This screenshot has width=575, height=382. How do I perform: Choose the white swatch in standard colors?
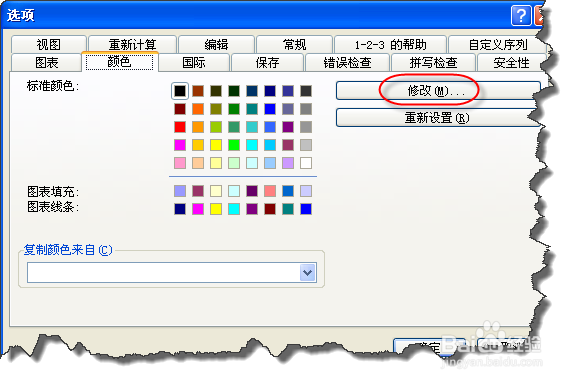point(306,163)
